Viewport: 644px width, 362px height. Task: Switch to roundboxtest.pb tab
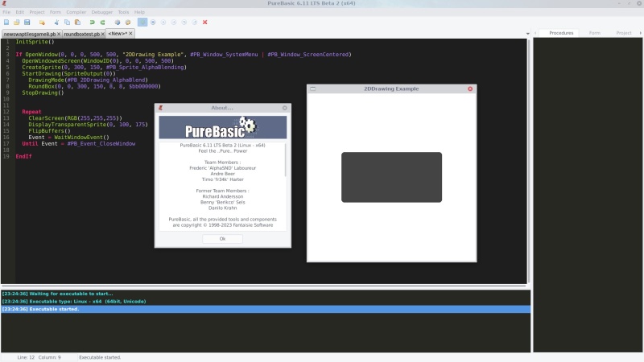pos(82,34)
